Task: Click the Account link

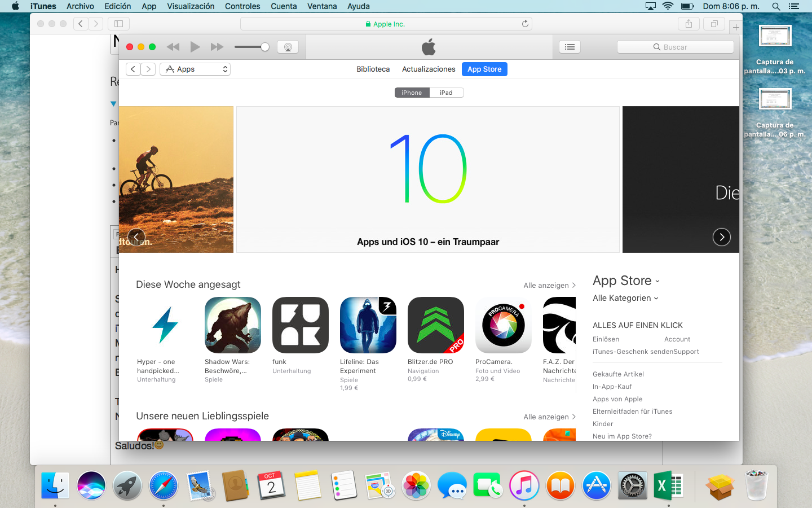Action: [x=677, y=339]
